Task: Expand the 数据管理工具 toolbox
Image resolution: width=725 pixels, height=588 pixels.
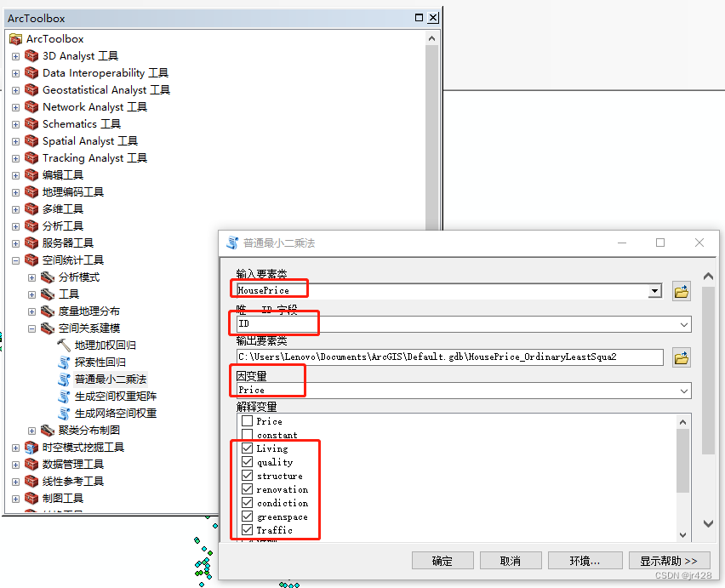Action: (15, 465)
